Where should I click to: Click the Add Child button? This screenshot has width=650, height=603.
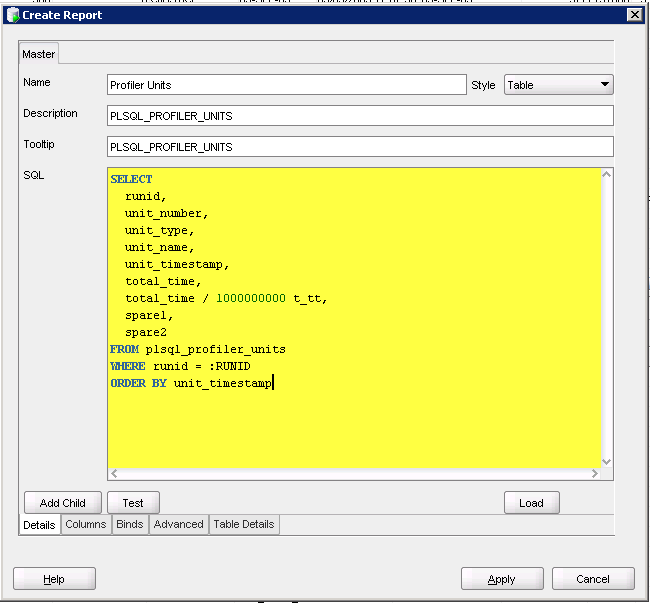63,503
